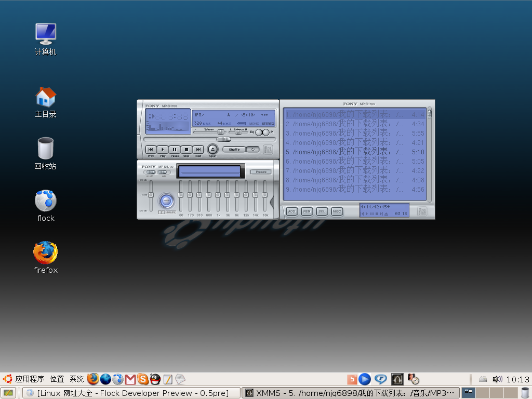Click the Prev track button in XMMS
This screenshot has width=532, height=399.
151,150
